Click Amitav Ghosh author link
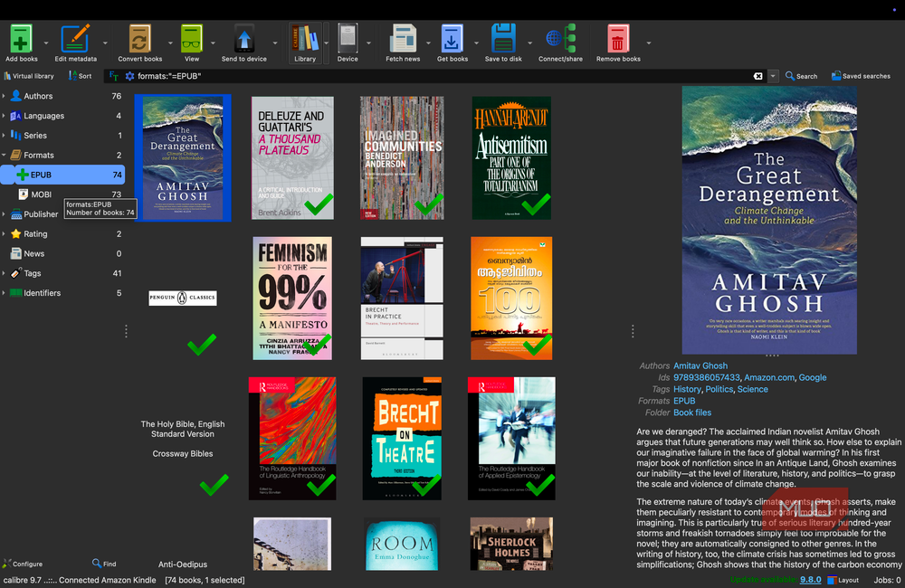This screenshot has width=905, height=588. (x=700, y=365)
